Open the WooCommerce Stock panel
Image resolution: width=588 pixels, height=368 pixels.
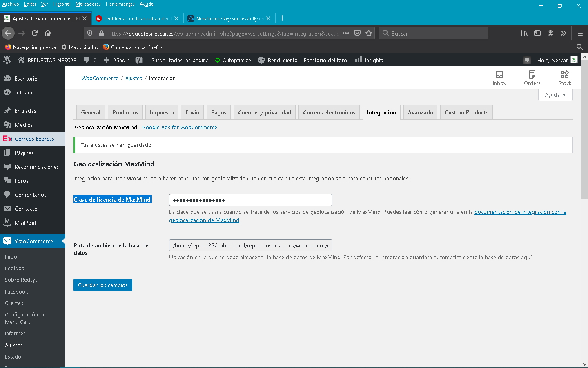(565, 78)
